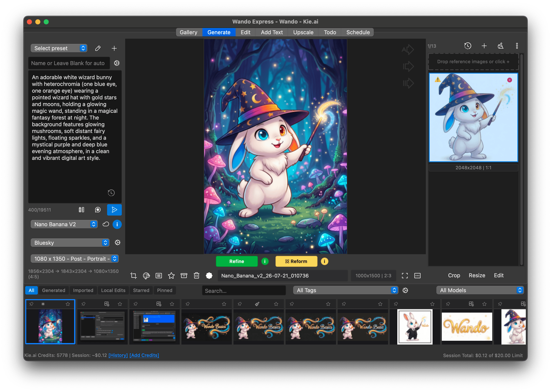Click the AI enhance prompt star icon
This screenshot has width=551, height=392.
point(98,209)
